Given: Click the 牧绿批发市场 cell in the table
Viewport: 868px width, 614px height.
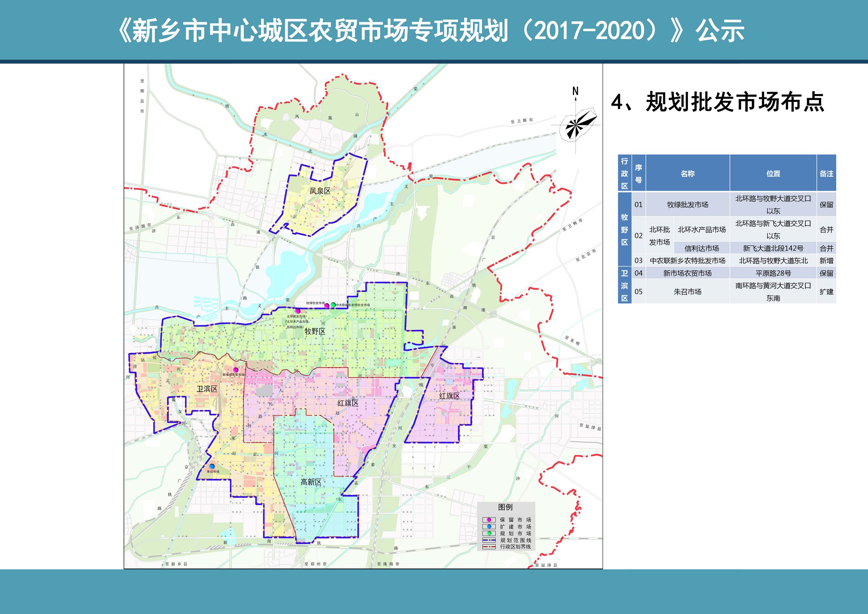Looking at the screenshot, I should click(688, 205).
